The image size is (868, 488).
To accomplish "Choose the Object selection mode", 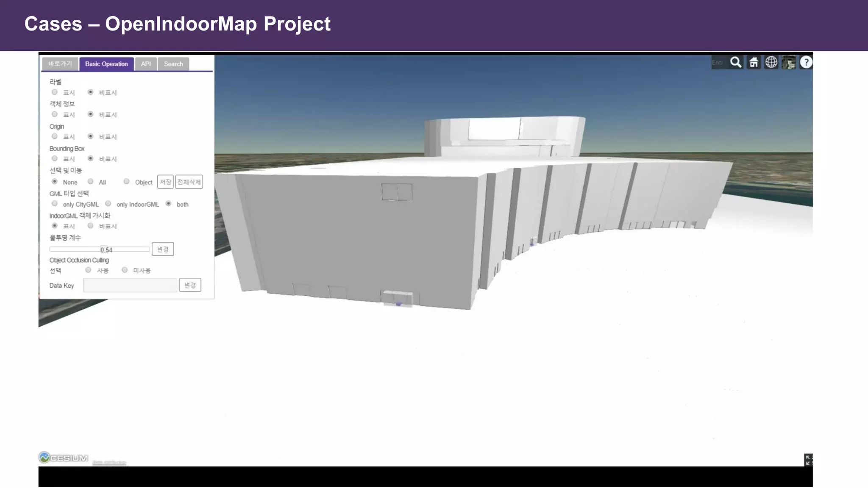I will click(126, 181).
